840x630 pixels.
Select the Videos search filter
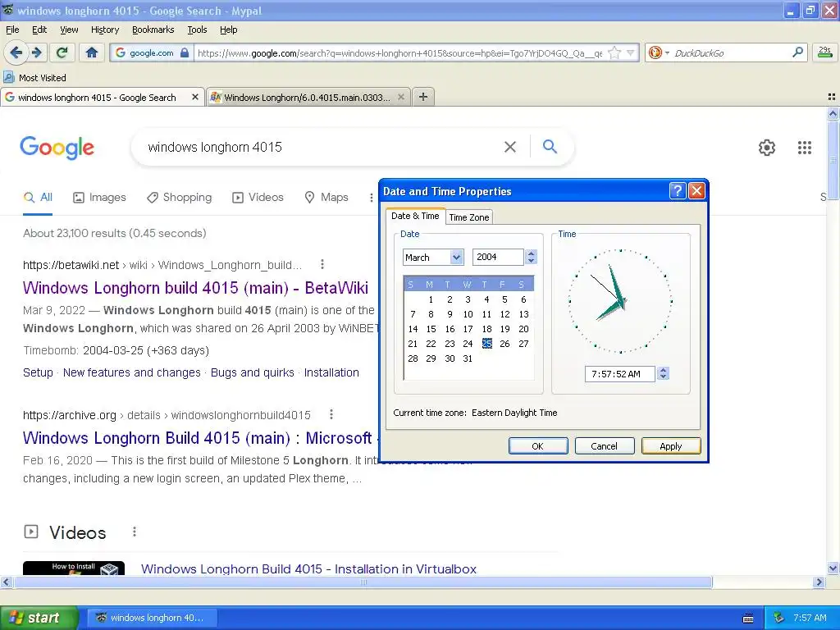pyautogui.click(x=258, y=197)
